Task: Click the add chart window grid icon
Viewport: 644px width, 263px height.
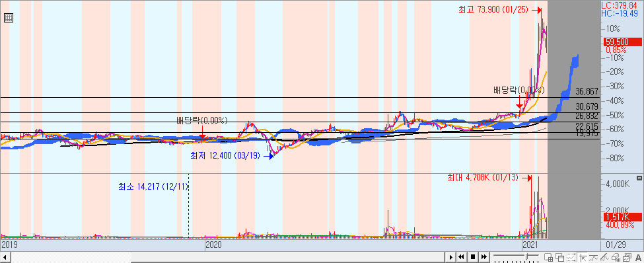Action: click(548, 257)
